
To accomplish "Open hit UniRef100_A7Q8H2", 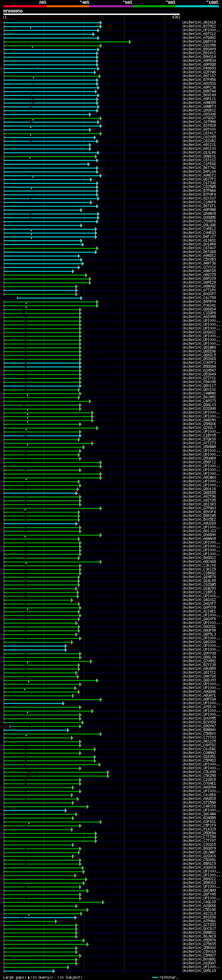I will click(x=199, y=38).
